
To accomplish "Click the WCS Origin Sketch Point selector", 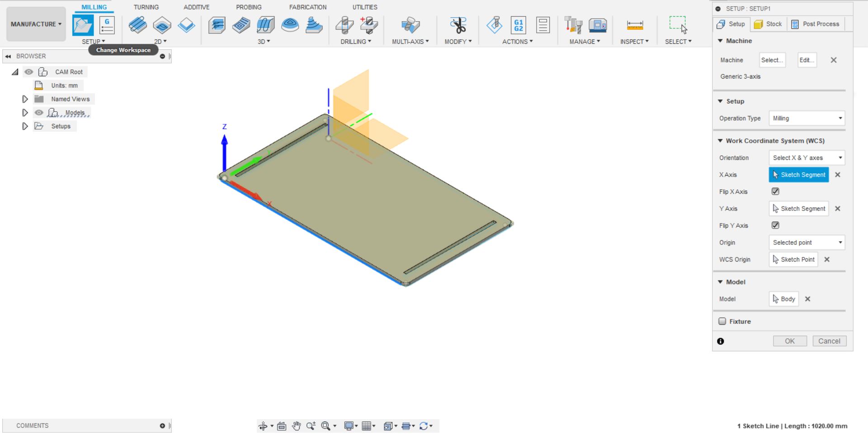I will (793, 259).
